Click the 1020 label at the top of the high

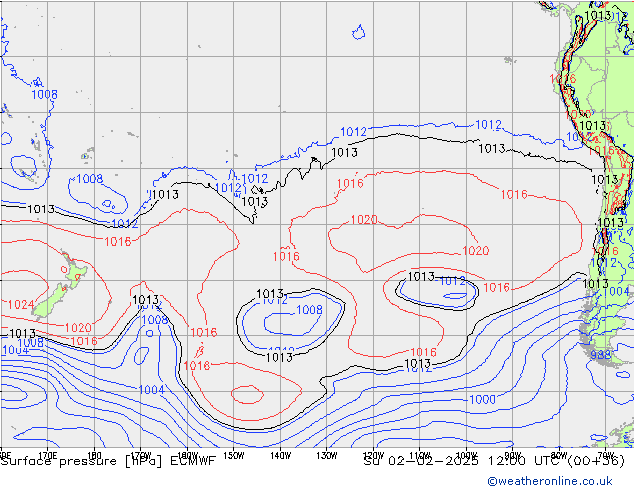[364, 220]
